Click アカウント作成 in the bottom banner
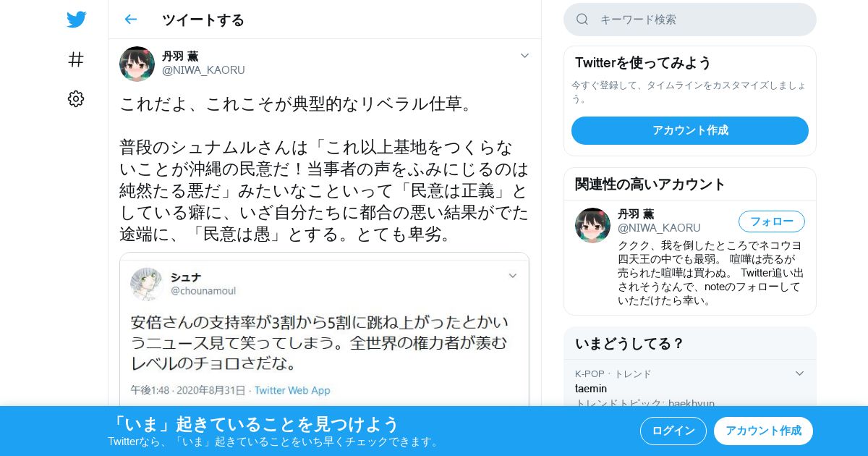The image size is (868, 456). (763, 431)
